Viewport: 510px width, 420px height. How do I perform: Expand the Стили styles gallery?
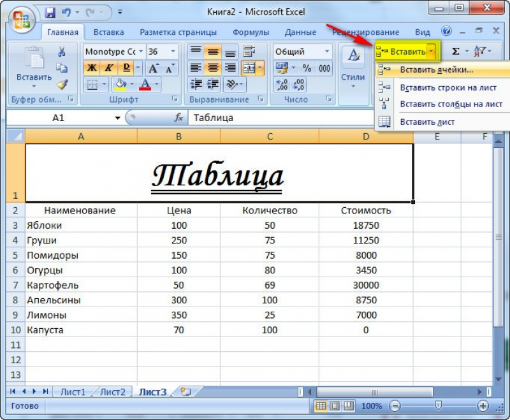coord(353,74)
